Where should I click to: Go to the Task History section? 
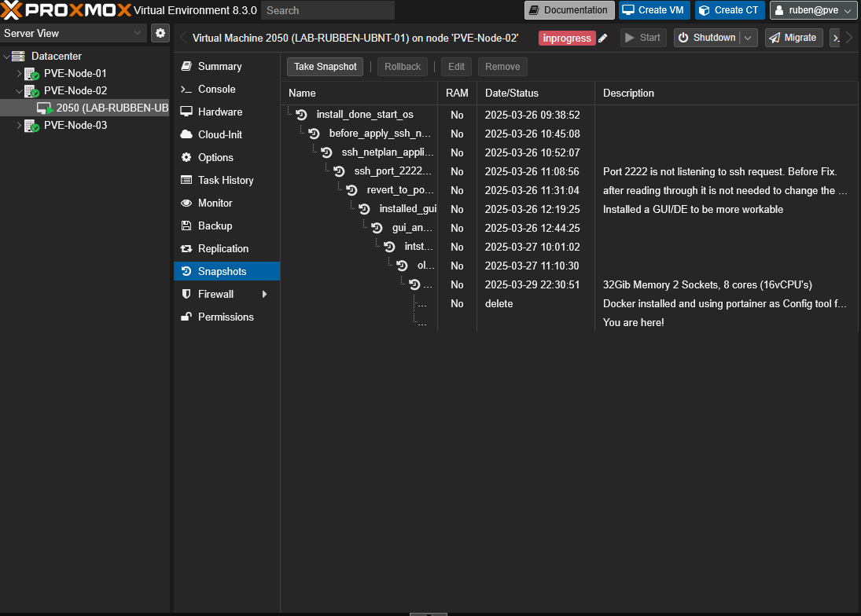(225, 180)
